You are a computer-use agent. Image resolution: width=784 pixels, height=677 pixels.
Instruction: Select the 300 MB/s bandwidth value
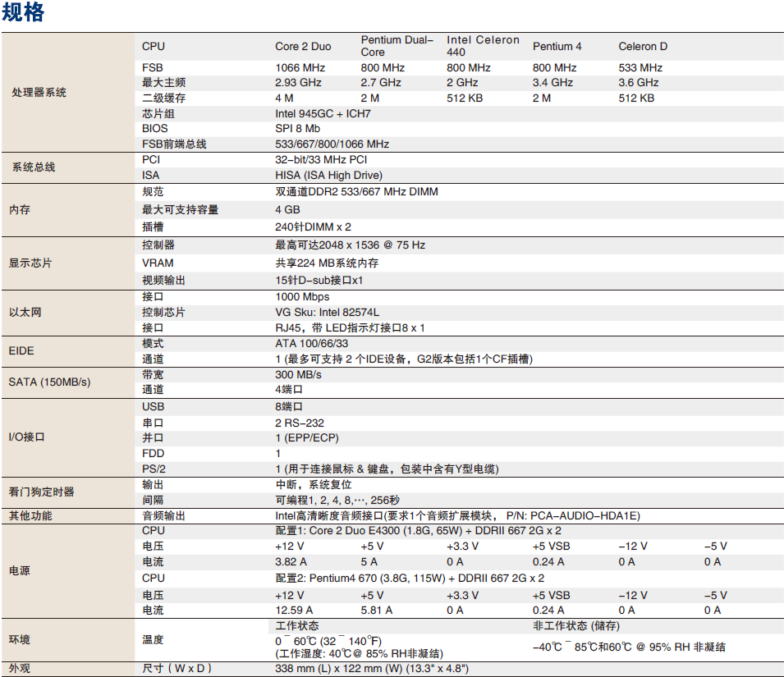[298, 375]
